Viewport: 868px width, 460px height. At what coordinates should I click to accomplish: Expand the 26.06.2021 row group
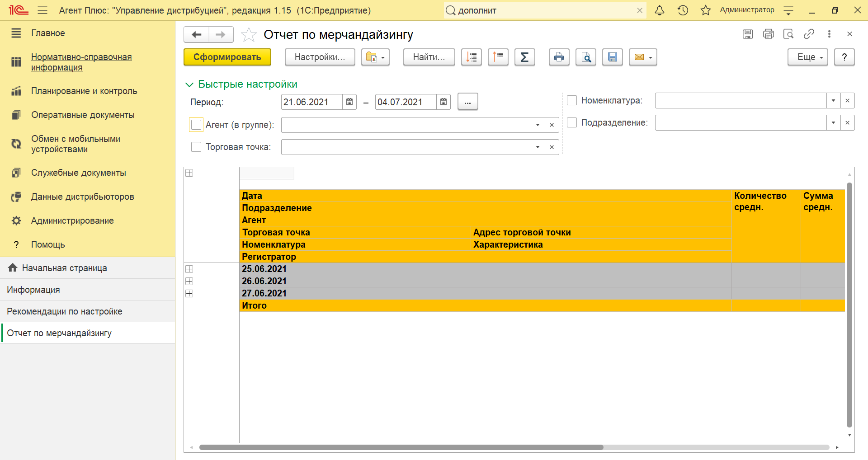pyautogui.click(x=189, y=282)
